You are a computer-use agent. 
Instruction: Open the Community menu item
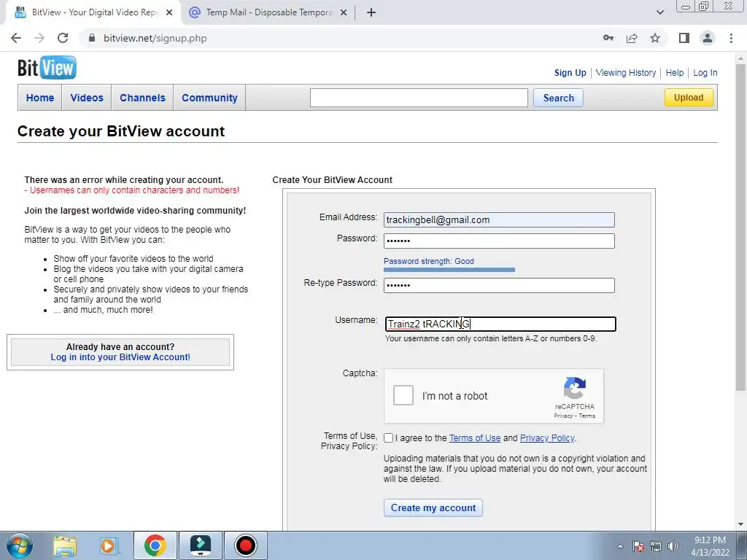[x=209, y=98]
